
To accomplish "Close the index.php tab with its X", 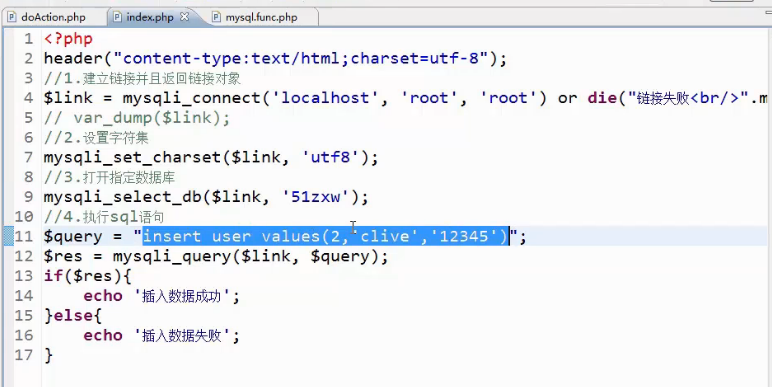I will (x=184, y=17).
